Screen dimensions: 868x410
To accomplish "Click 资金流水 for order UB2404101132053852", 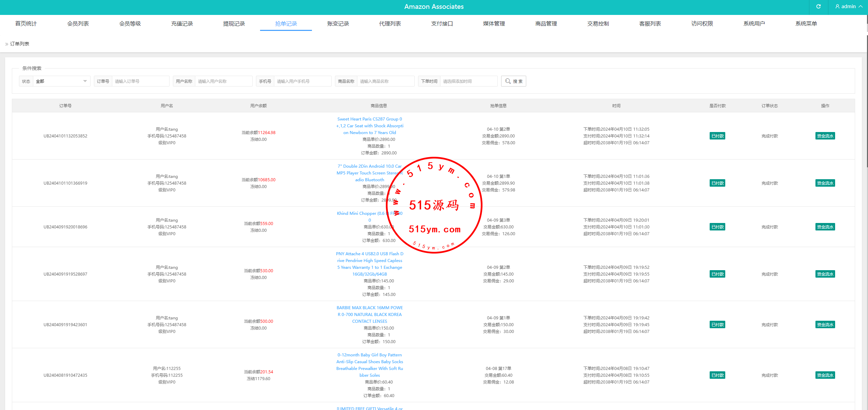I will click(825, 136).
